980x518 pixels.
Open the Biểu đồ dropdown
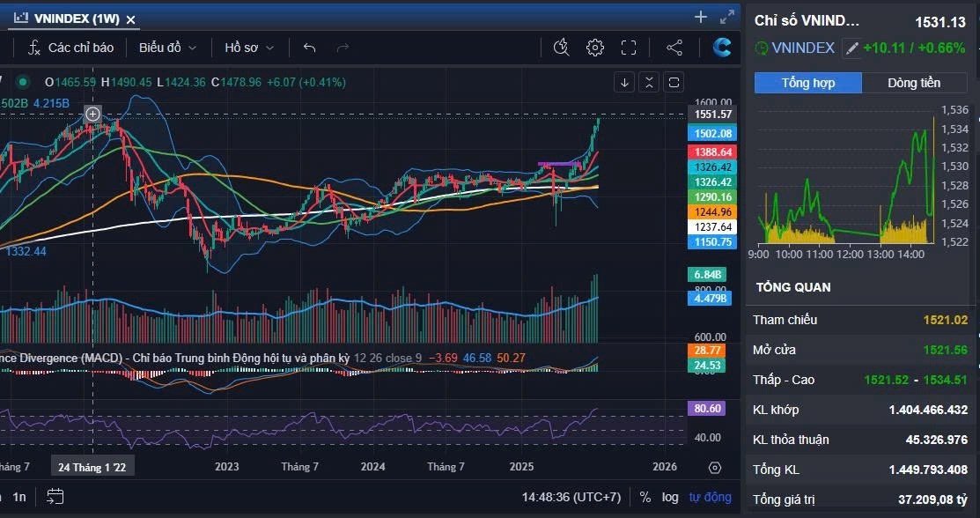click(x=167, y=48)
